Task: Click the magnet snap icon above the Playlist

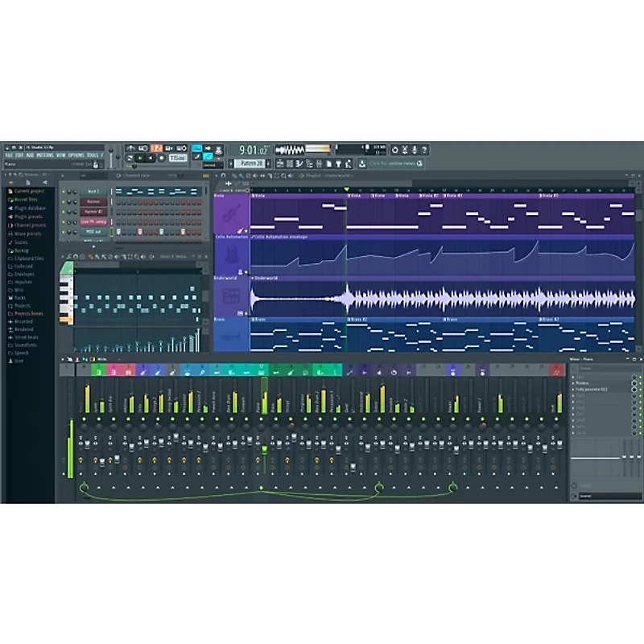Action: click(224, 175)
